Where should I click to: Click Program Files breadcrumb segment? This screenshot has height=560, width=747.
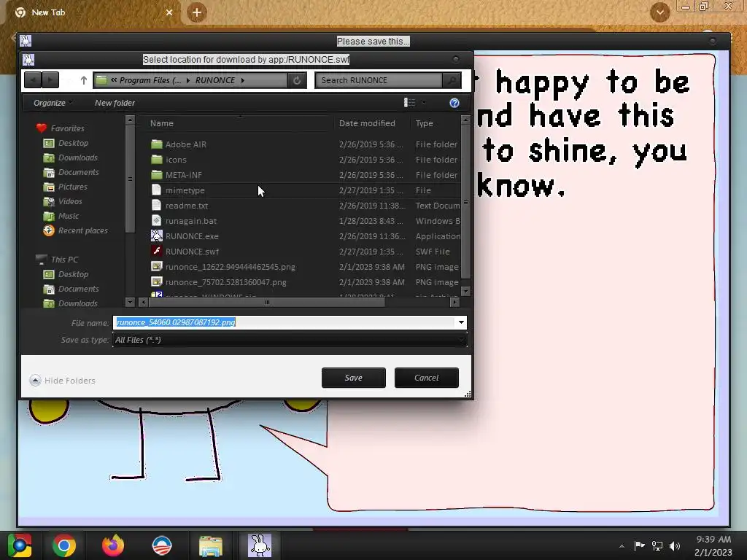(x=150, y=80)
